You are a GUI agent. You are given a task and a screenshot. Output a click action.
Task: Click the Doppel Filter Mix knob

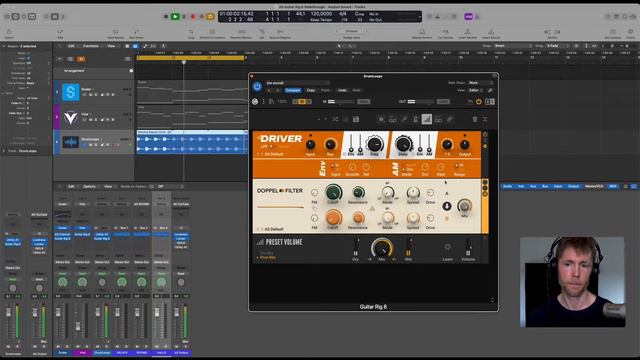[x=464, y=206]
